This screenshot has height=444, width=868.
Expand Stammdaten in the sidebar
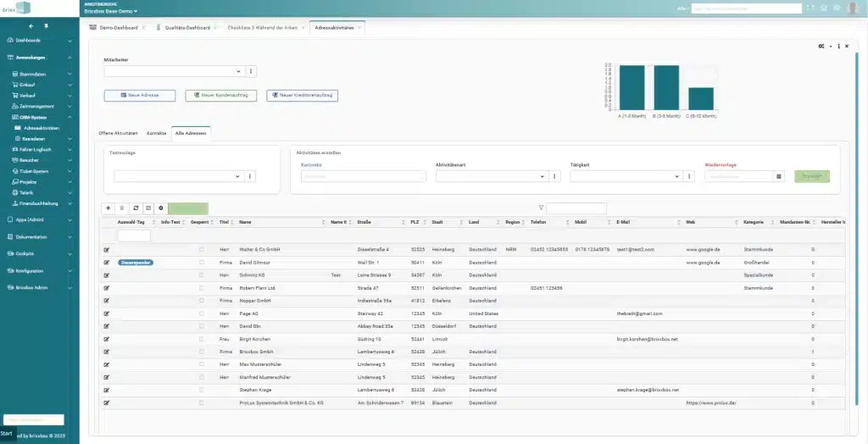pyautogui.click(x=42, y=75)
